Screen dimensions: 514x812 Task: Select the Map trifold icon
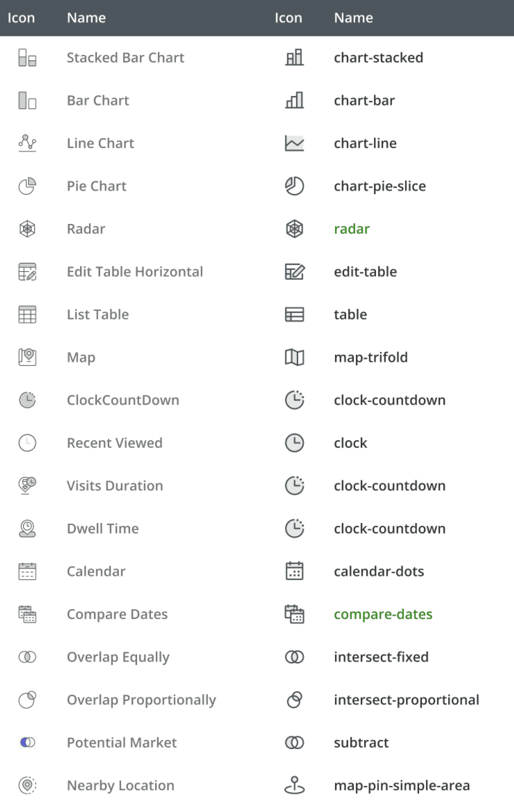click(294, 357)
